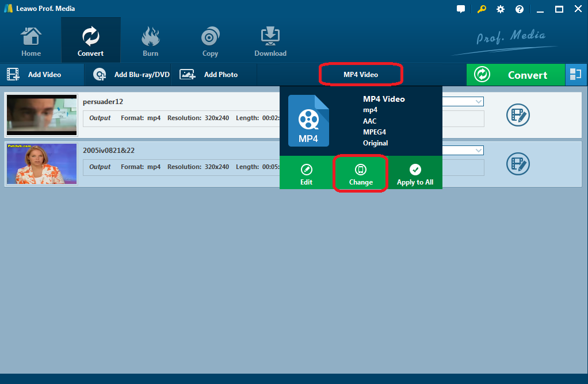Click 2005iv0821&22 Format: mp4 text
The image size is (588, 384).
click(140, 167)
